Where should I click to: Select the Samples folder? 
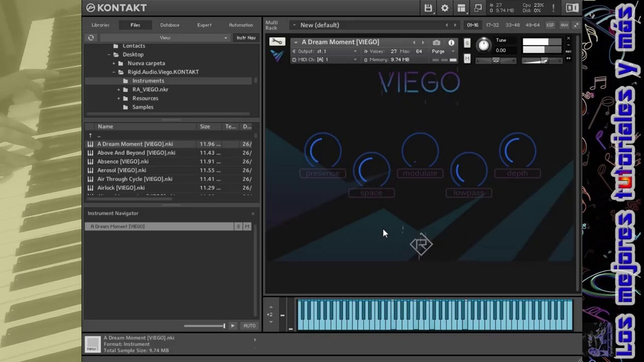pyautogui.click(x=143, y=107)
